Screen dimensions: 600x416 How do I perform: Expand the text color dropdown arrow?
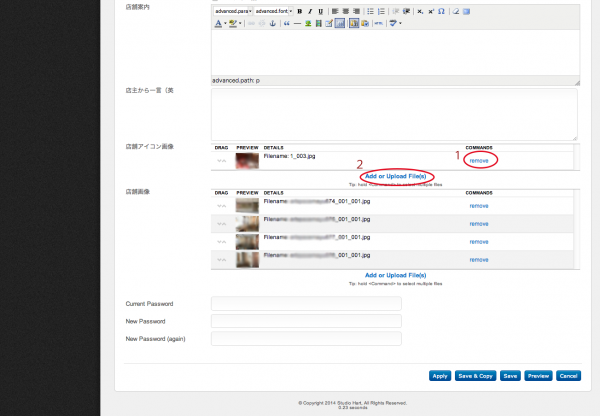(224, 23)
